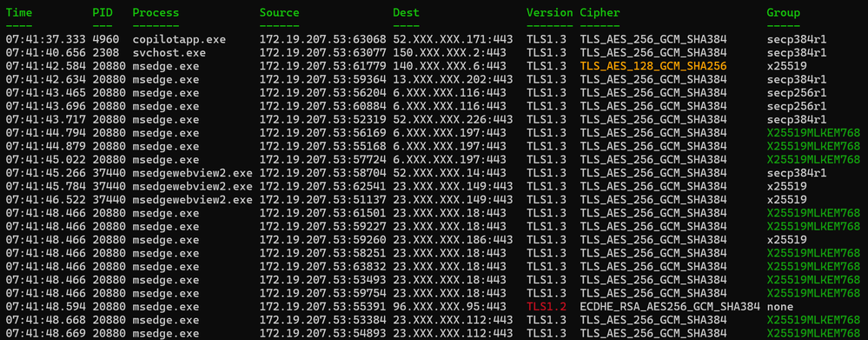Select destination 96.XXX.XXX.95:443

449,306
